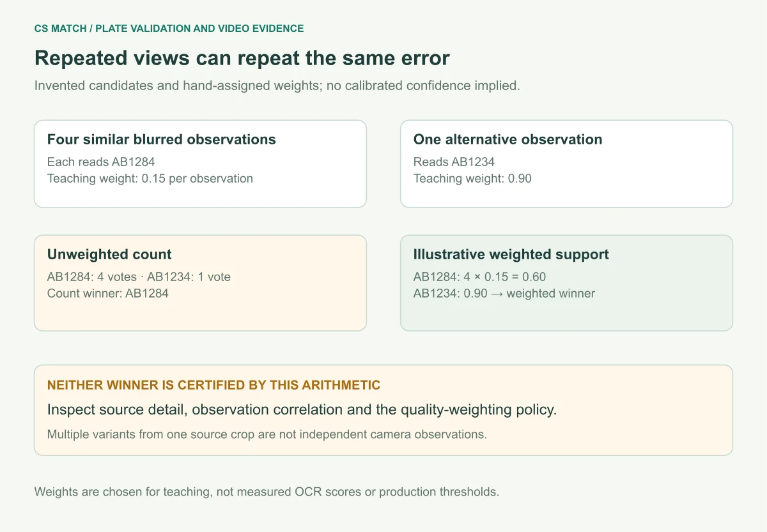The image size is (767, 532).
Task: Select the title 'Repeated views can repeat the same error'
Action: click(x=242, y=58)
